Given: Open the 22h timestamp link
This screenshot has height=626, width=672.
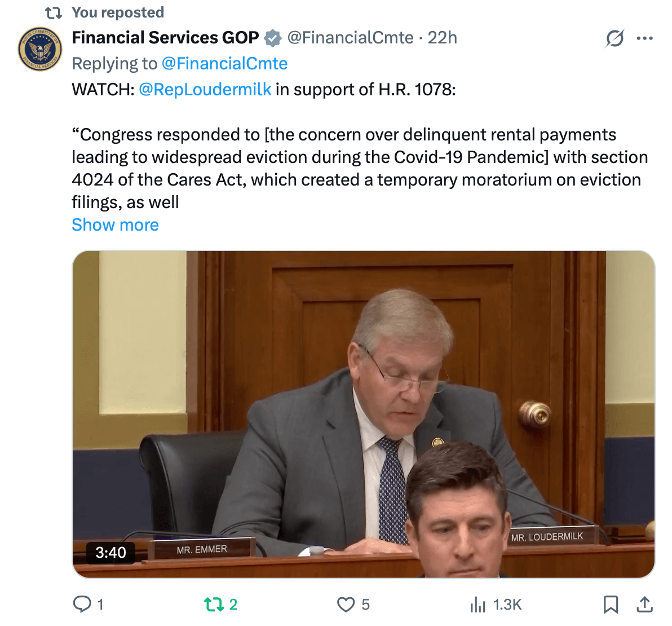Looking at the screenshot, I should pyautogui.click(x=443, y=38).
